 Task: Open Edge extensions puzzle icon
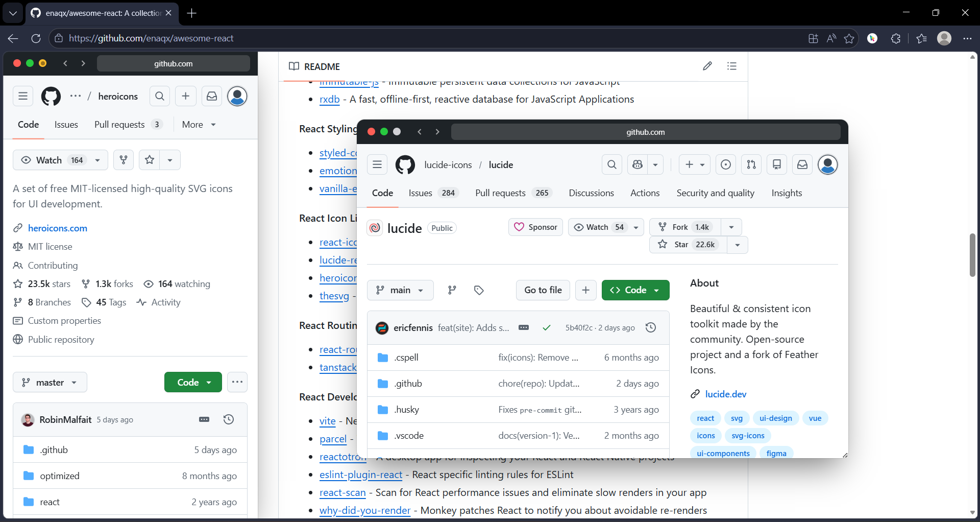896,38
